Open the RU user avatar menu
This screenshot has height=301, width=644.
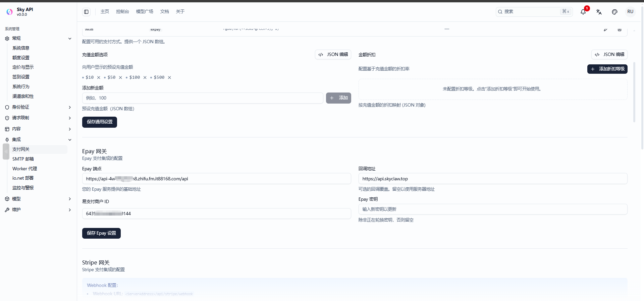[x=630, y=12]
